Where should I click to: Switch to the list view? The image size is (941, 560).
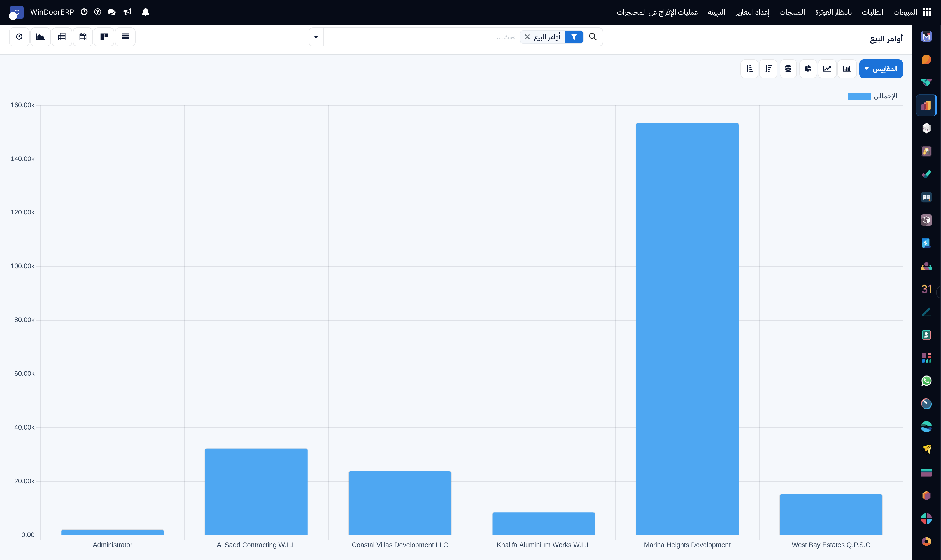click(125, 37)
